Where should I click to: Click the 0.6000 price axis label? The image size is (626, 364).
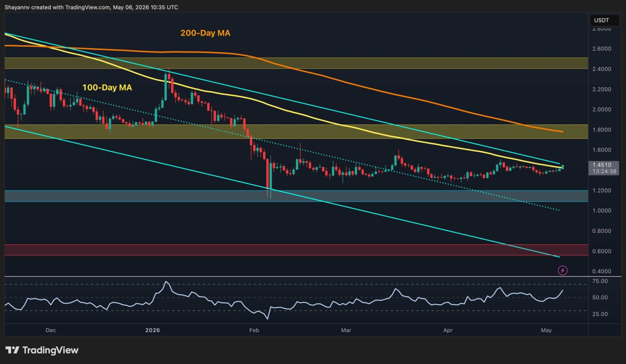tap(602, 251)
